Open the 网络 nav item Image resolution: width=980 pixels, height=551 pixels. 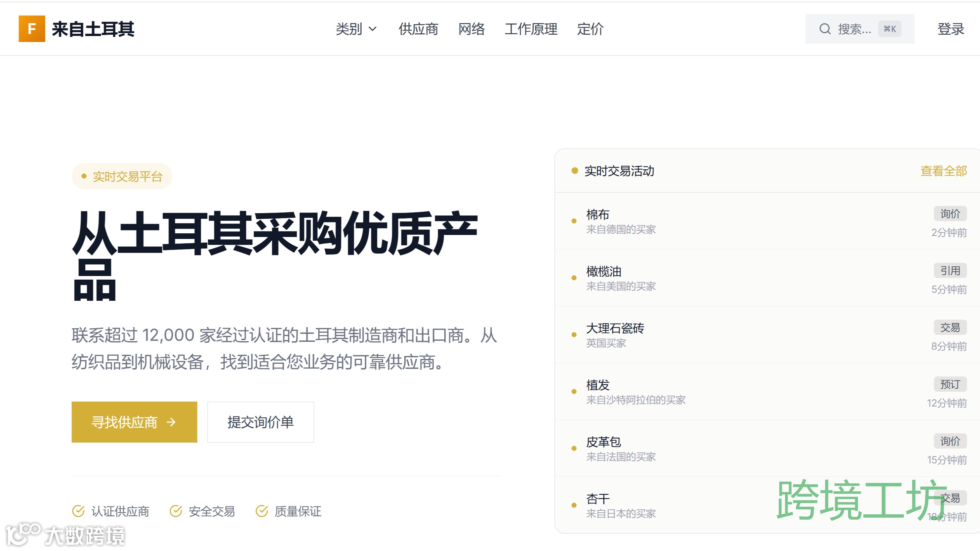tap(471, 29)
